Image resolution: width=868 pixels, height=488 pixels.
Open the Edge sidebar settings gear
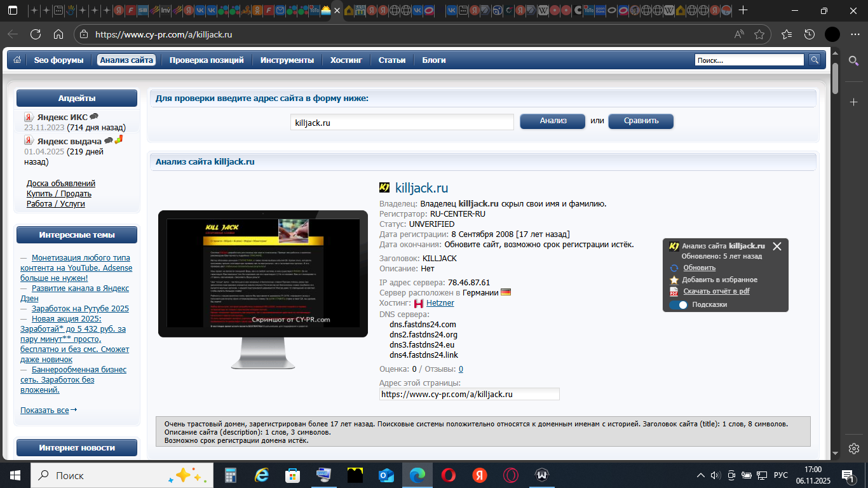pyautogui.click(x=854, y=448)
